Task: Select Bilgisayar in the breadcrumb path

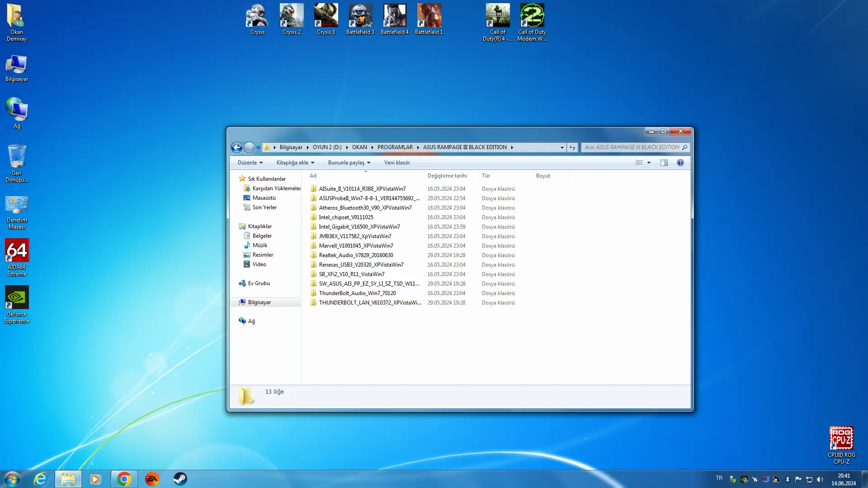Action: coord(291,147)
